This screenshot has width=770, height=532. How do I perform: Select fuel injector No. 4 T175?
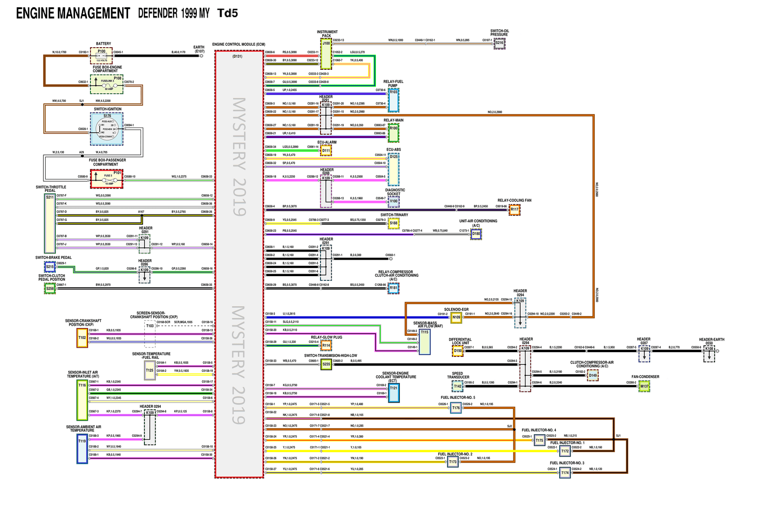[x=539, y=441]
